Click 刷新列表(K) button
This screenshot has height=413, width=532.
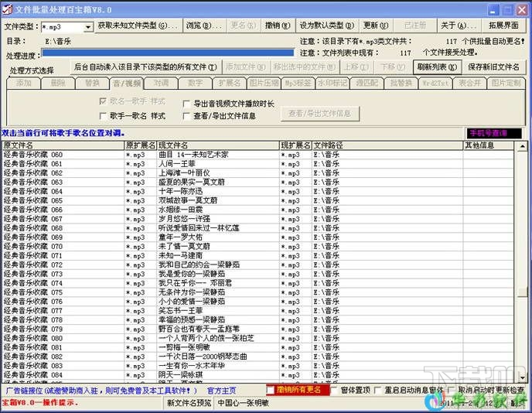pos(437,67)
